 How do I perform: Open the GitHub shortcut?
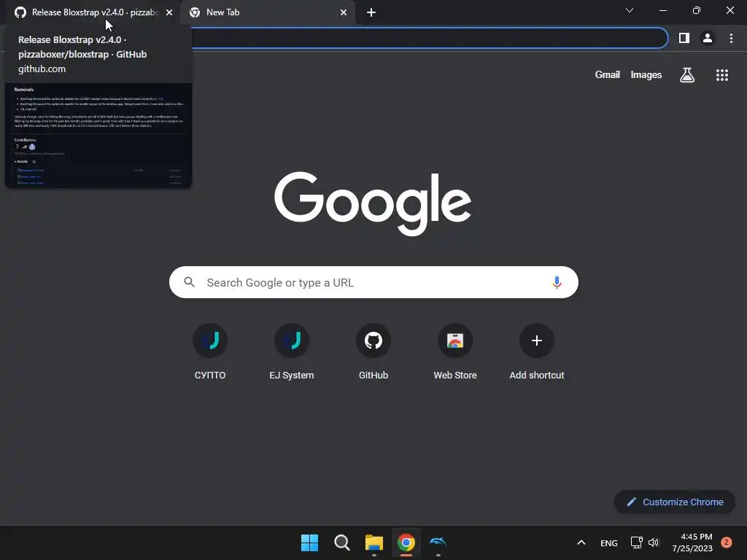point(373,352)
